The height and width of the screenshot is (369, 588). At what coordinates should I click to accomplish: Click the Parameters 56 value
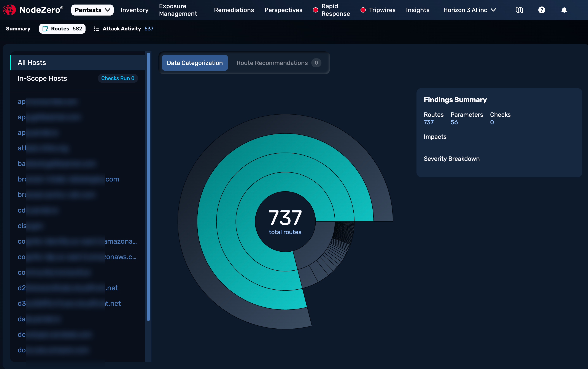click(x=454, y=122)
